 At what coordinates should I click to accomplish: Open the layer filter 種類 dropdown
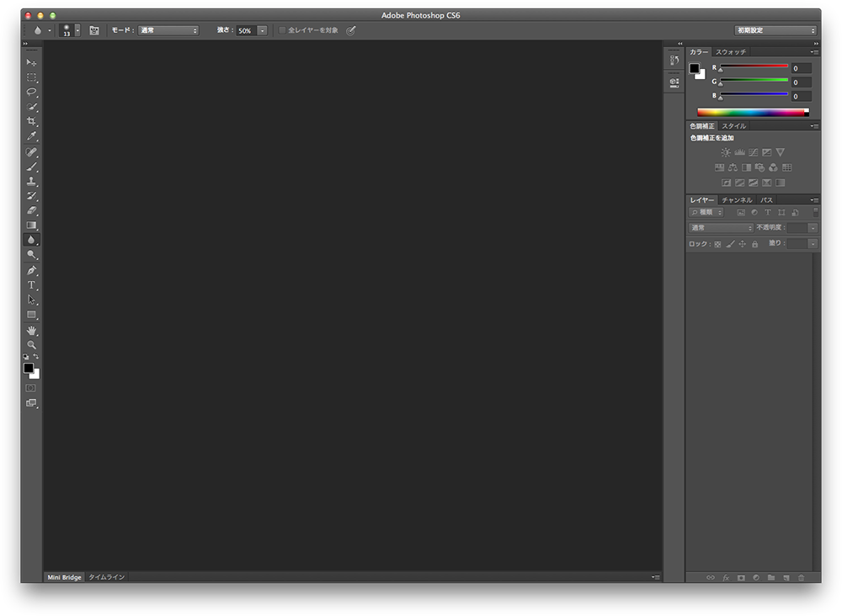coord(706,213)
